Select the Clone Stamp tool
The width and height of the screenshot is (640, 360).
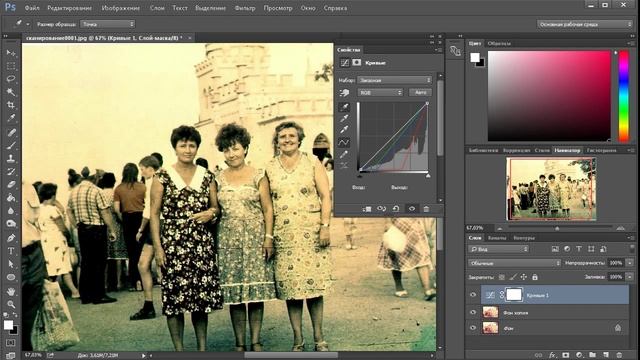(x=11, y=158)
